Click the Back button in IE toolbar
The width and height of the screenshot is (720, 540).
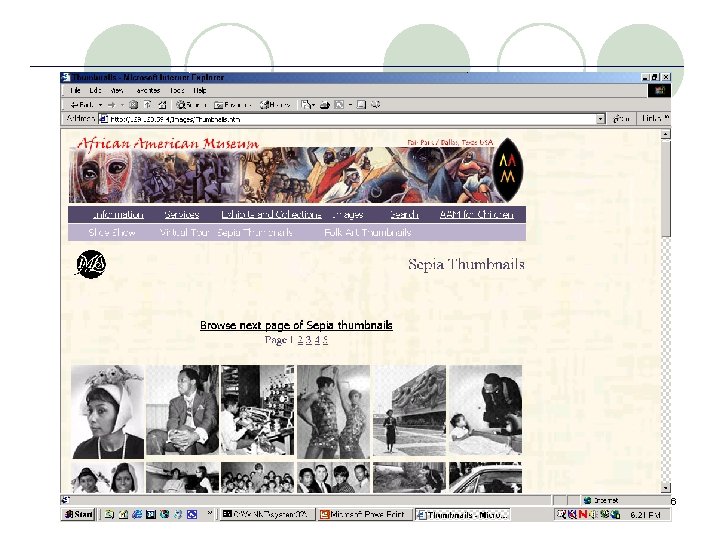(x=82, y=105)
